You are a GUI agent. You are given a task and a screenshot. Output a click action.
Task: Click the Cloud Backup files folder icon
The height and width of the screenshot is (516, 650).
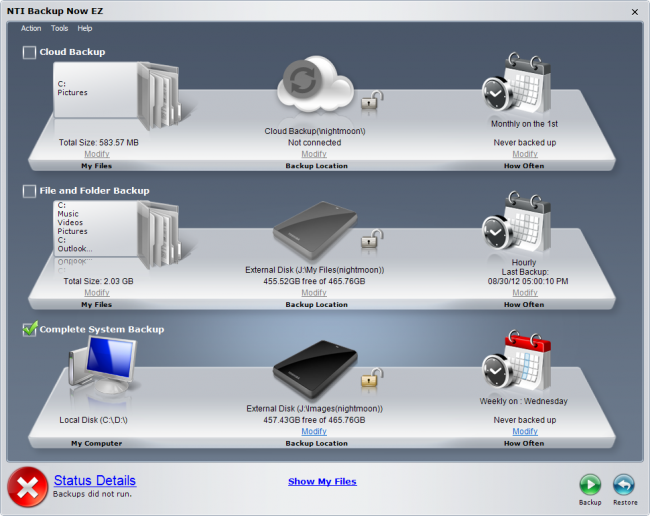click(x=118, y=95)
